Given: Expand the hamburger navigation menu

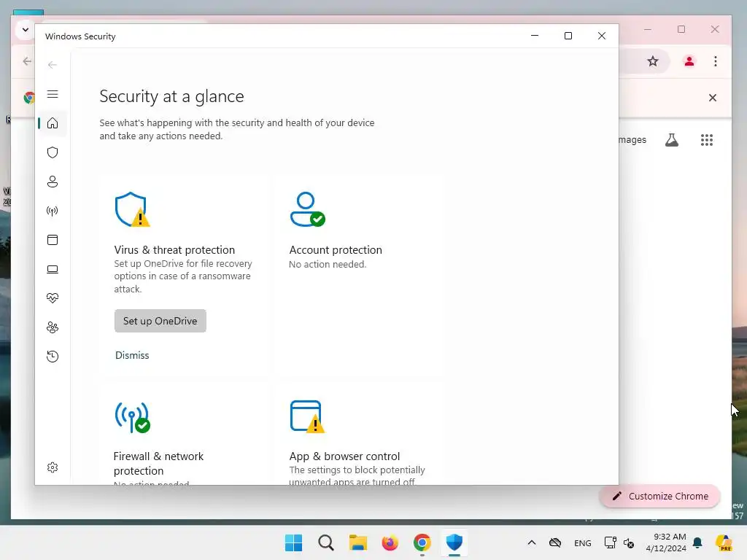Looking at the screenshot, I should pyautogui.click(x=53, y=94).
